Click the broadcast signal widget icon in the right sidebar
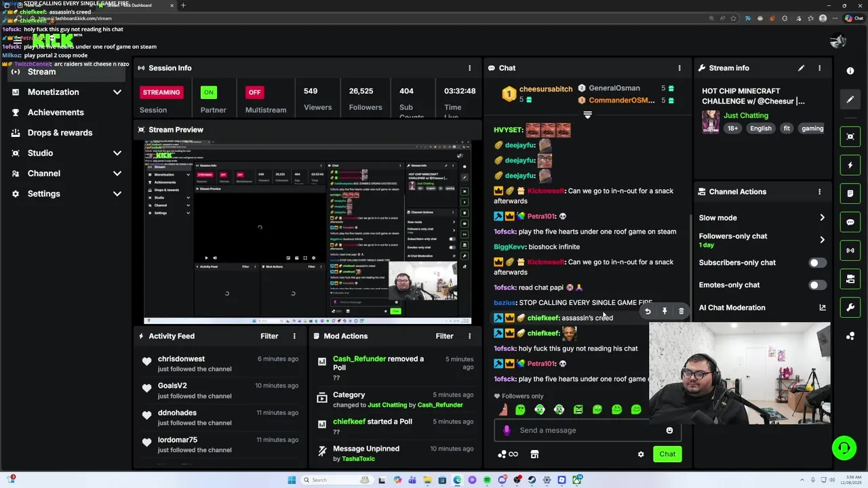868x488 pixels. click(850, 250)
